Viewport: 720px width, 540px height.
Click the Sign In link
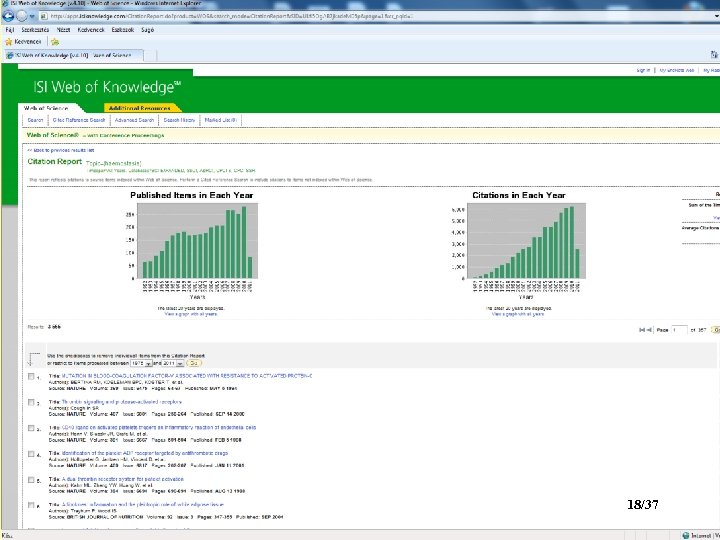coord(643,70)
